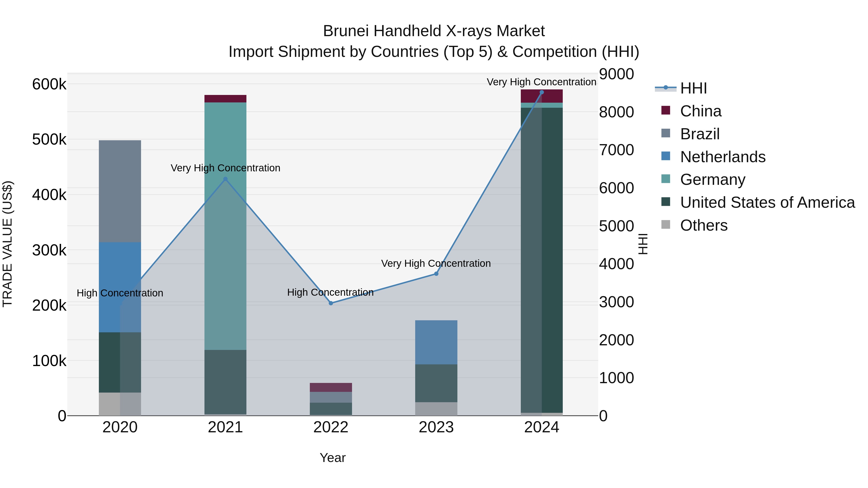Click the 300k trade value tick
Viewport: 868px width, 488px height.
click(49, 250)
